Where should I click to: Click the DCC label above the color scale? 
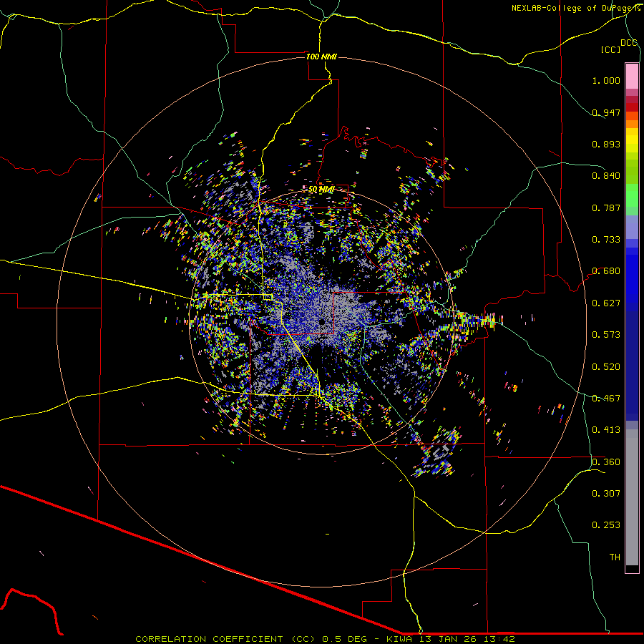pyautogui.click(x=628, y=43)
